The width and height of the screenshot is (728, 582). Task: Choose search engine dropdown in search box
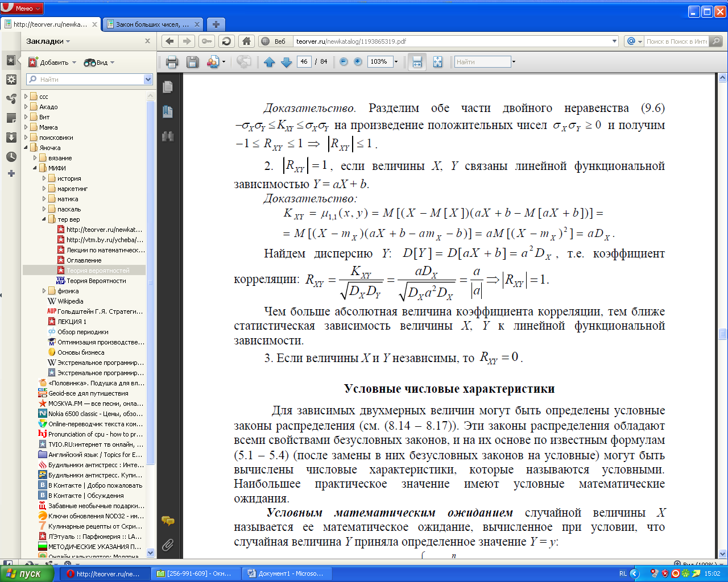tap(634, 41)
